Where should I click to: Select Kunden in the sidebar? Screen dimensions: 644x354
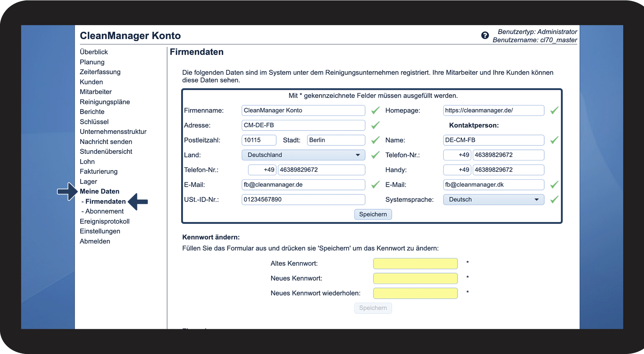click(91, 82)
